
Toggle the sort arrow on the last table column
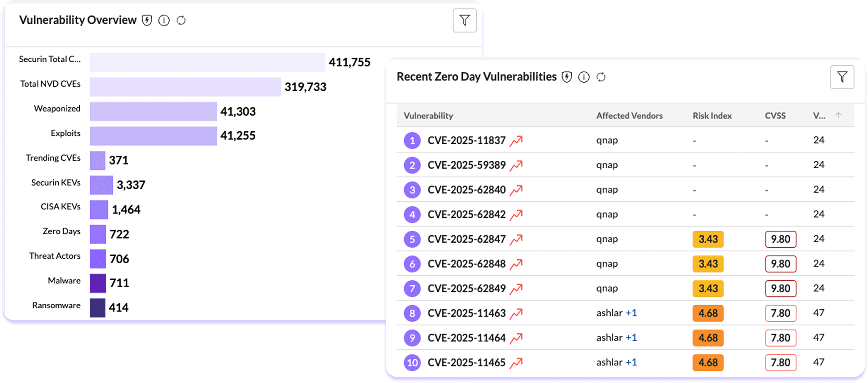(838, 115)
